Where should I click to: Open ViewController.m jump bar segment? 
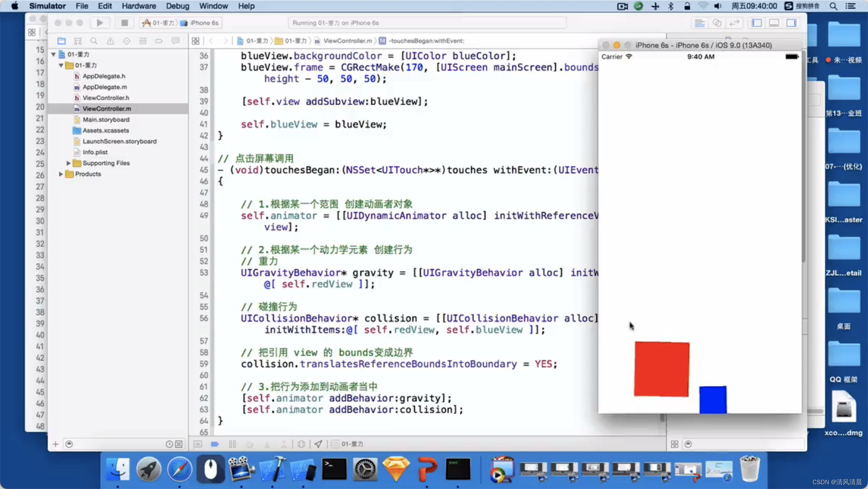tap(344, 41)
